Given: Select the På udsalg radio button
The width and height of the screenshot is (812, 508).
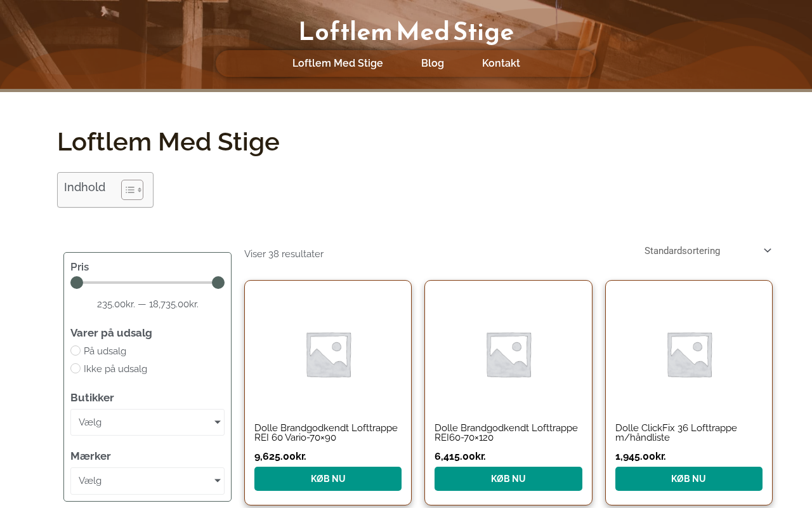Looking at the screenshot, I should click(x=75, y=351).
